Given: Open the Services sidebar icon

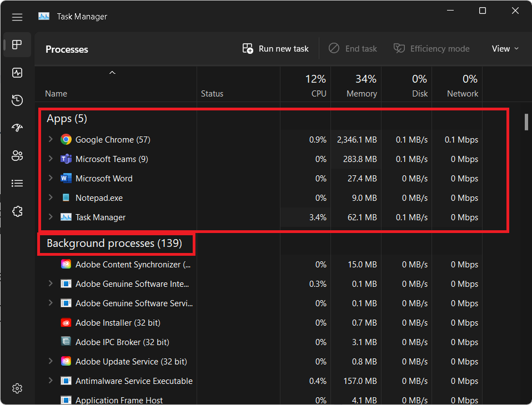Looking at the screenshot, I should pos(17,211).
